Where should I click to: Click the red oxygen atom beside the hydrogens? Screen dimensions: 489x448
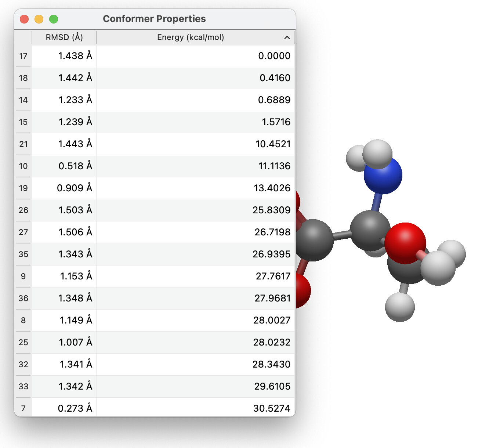405,242
